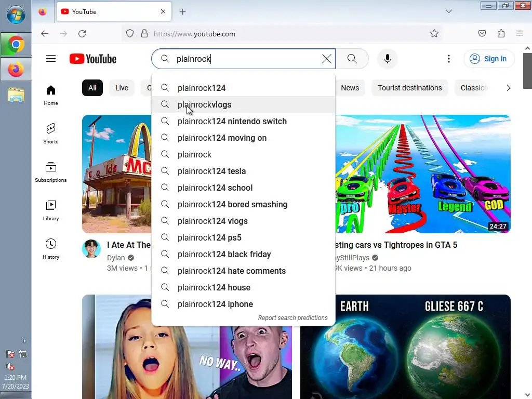This screenshot has height=399, width=532.
Task: Go back with the browser back arrow
Action: tap(45, 34)
